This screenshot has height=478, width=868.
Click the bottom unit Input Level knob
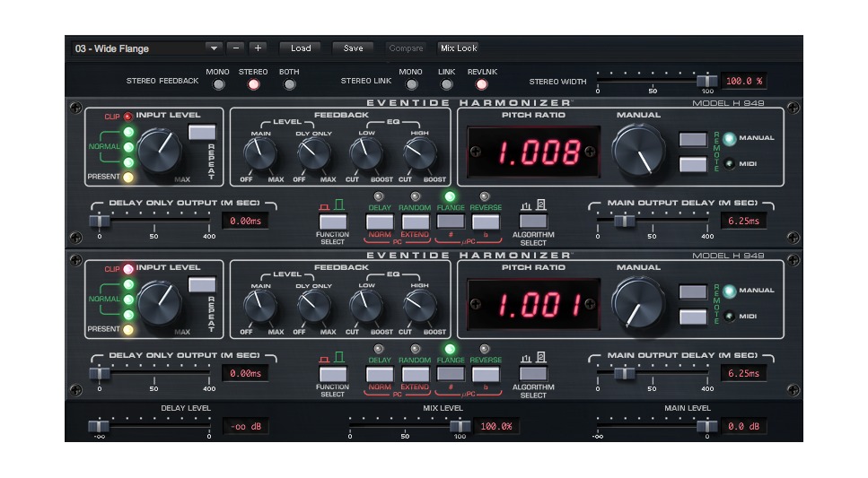[160, 304]
